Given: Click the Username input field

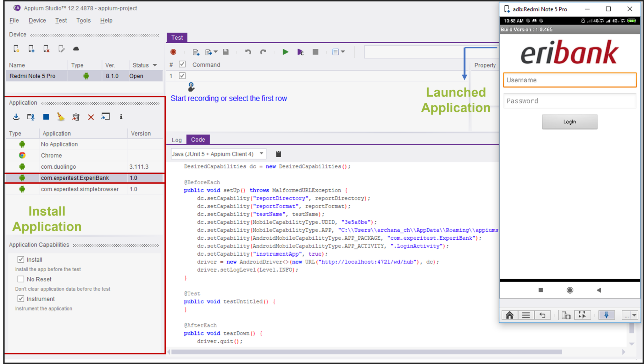Looking at the screenshot, I should pyautogui.click(x=569, y=80).
